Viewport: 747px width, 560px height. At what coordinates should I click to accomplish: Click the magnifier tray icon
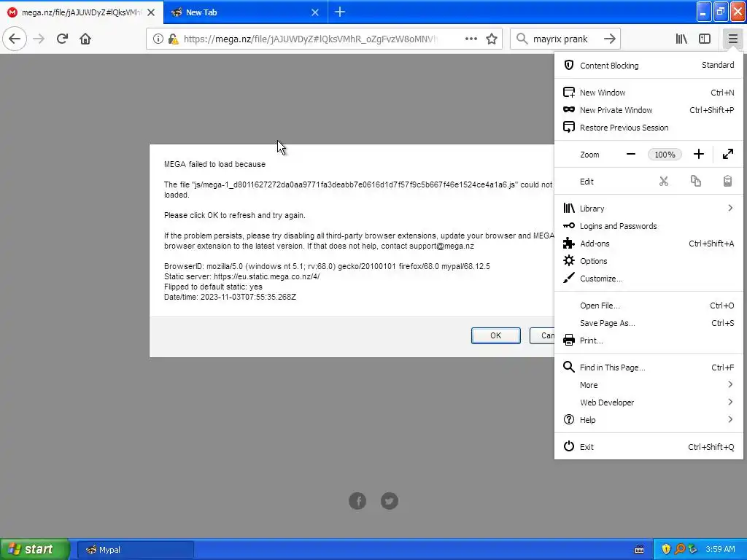click(x=680, y=549)
